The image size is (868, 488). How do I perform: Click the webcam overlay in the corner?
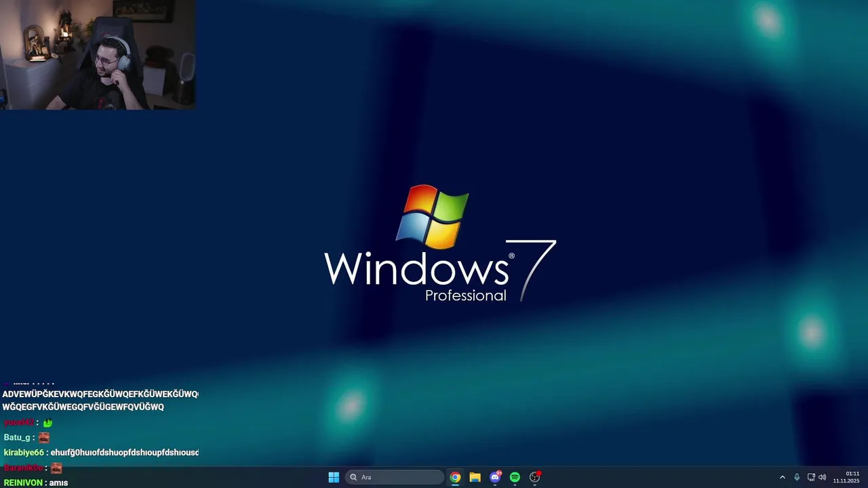coord(98,54)
